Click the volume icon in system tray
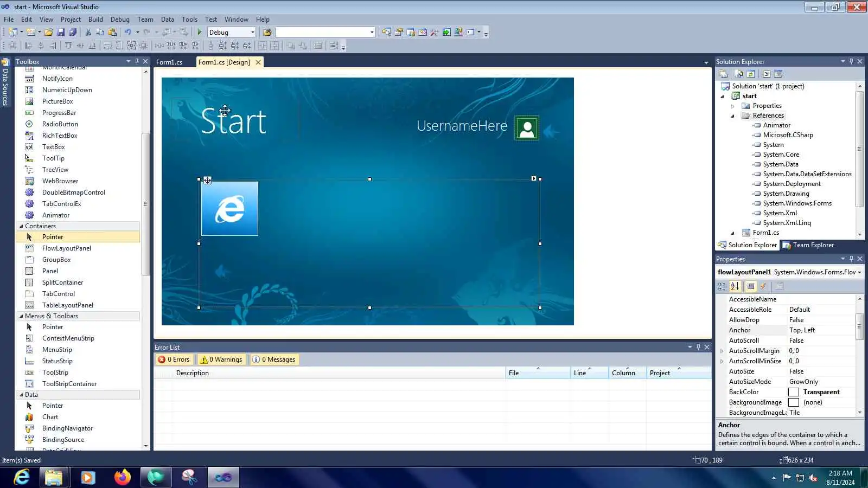868x488 pixels. point(813,478)
